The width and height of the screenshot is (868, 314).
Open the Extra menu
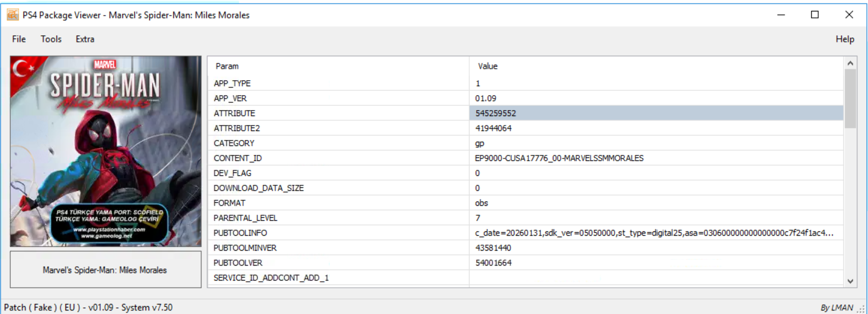pyautogui.click(x=85, y=39)
